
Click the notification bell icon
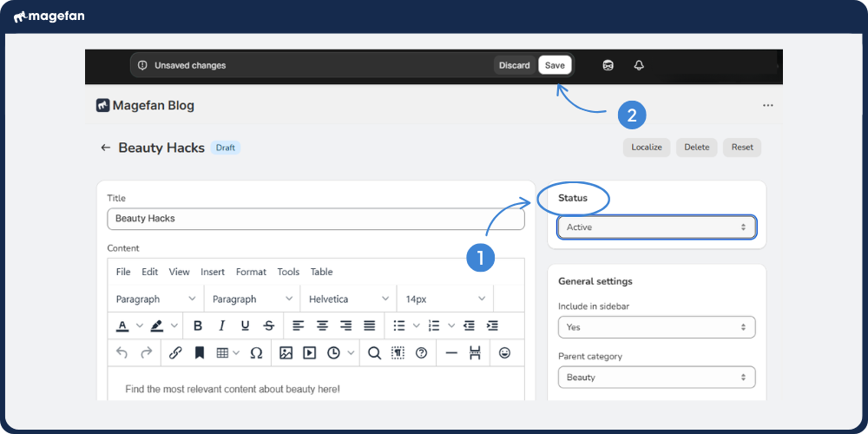640,65
